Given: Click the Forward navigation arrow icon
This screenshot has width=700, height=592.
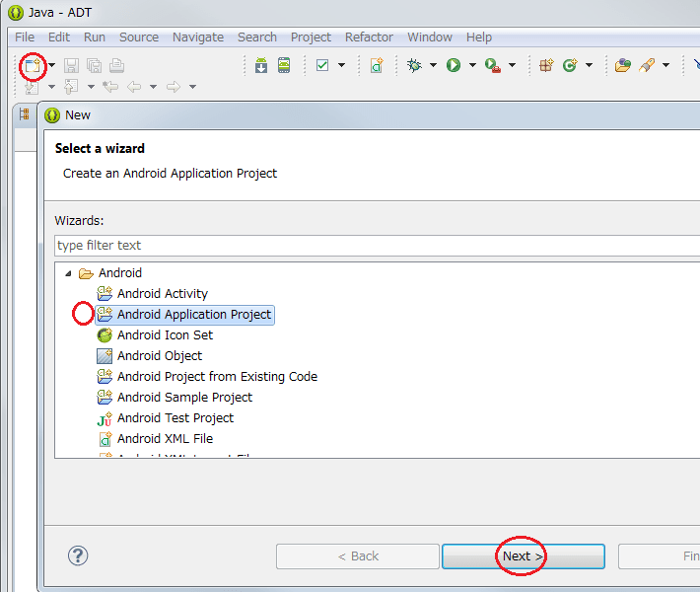Looking at the screenshot, I should [x=174, y=87].
